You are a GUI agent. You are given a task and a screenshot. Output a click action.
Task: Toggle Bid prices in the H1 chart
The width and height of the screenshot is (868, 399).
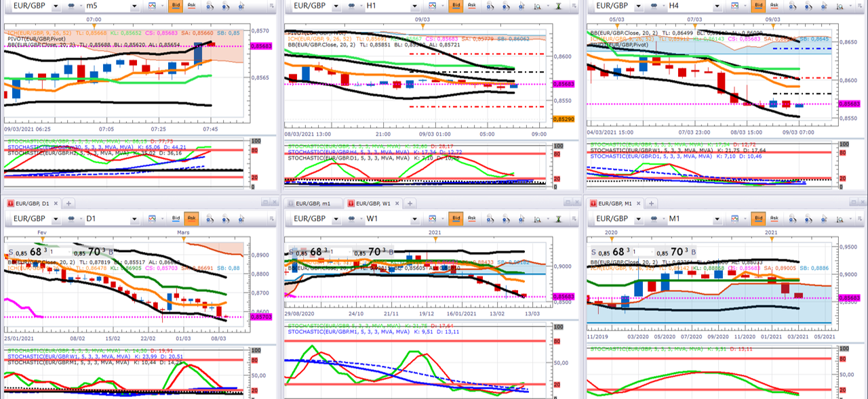(456, 5)
